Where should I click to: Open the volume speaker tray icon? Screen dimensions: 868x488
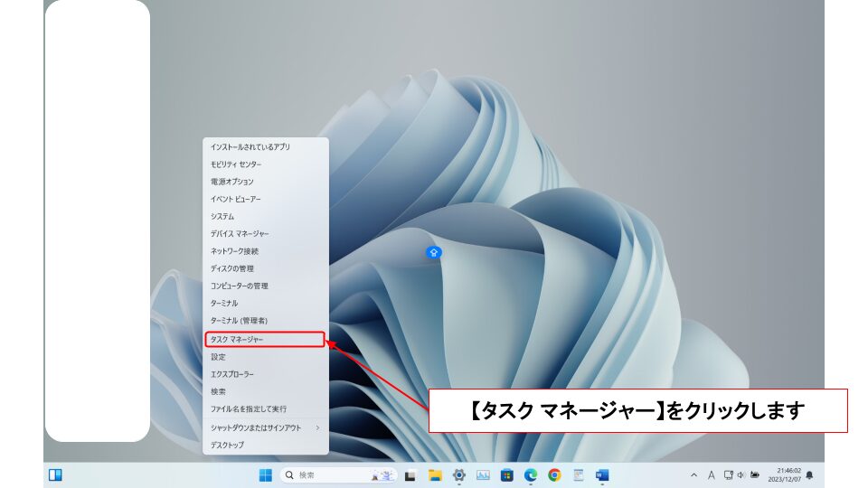(x=741, y=475)
